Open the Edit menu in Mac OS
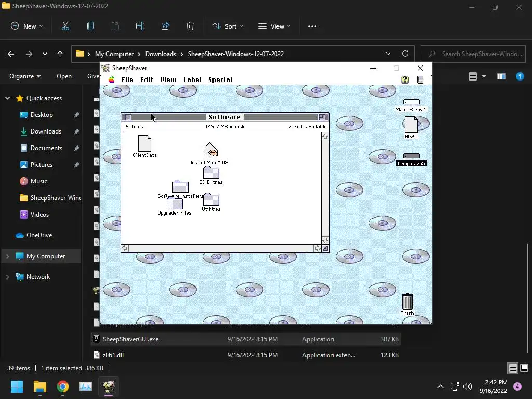532x399 pixels. pyautogui.click(x=147, y=79)
